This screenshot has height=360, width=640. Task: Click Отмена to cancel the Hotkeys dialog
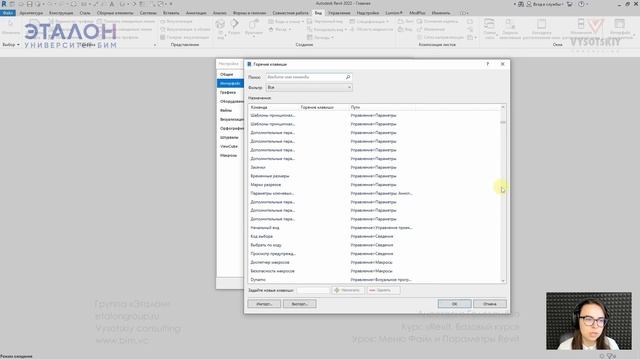[490, 304]
